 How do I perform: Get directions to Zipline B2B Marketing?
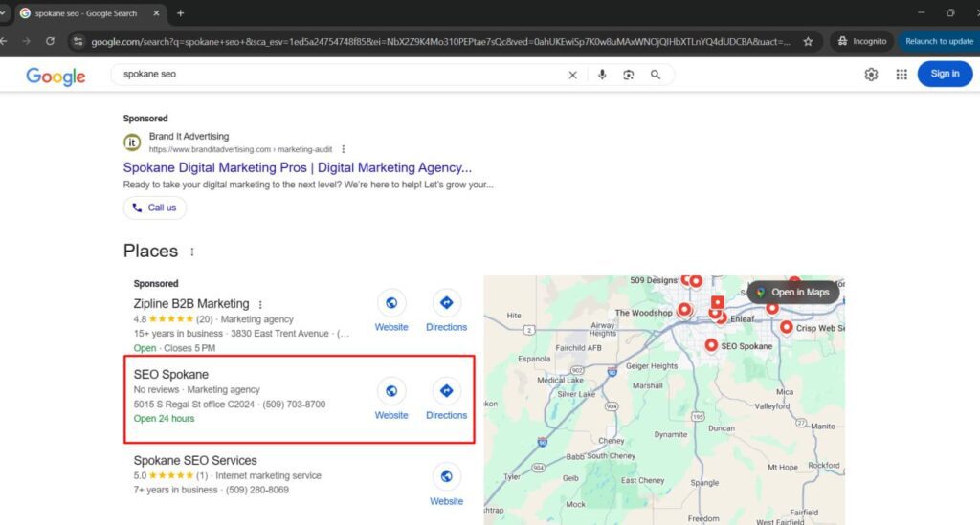point(446,311)
